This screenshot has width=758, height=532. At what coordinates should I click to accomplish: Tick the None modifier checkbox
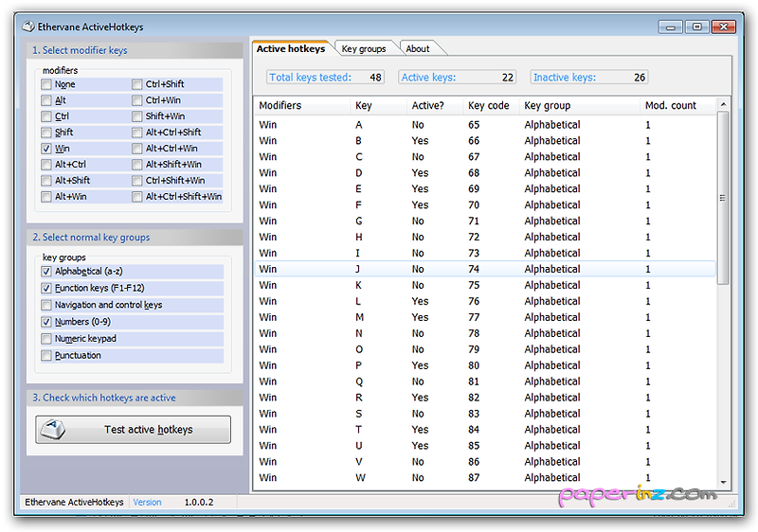point(46,84)
